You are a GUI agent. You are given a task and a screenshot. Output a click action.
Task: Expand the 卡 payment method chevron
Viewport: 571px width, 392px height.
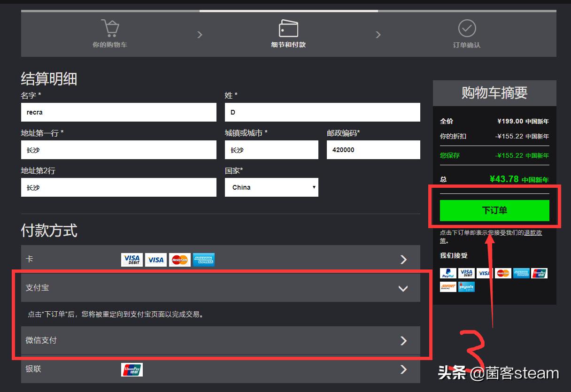click(x=403, y=260)
